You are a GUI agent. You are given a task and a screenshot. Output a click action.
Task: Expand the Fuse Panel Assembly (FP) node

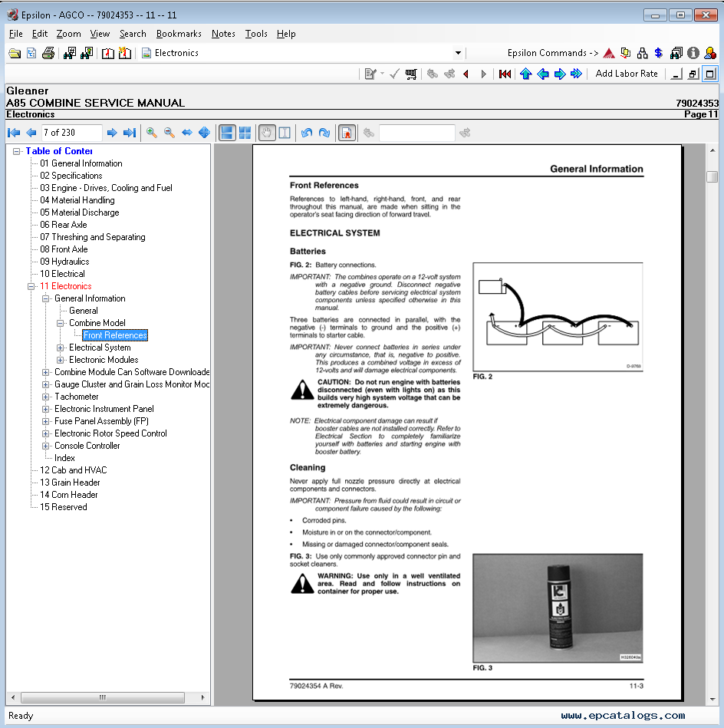click(45, 422)
